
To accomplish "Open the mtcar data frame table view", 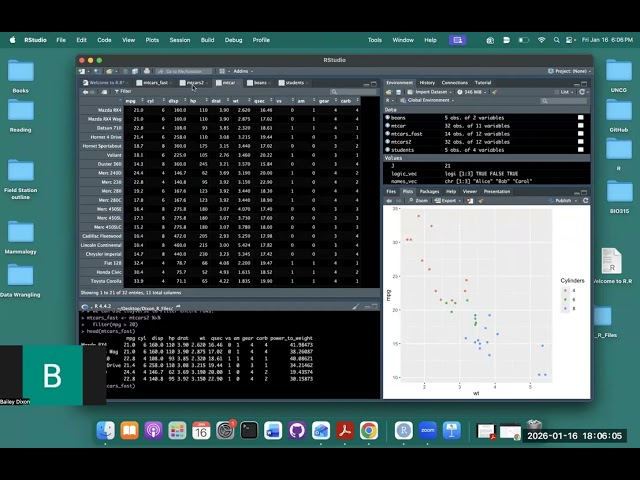I will (580, 126).
